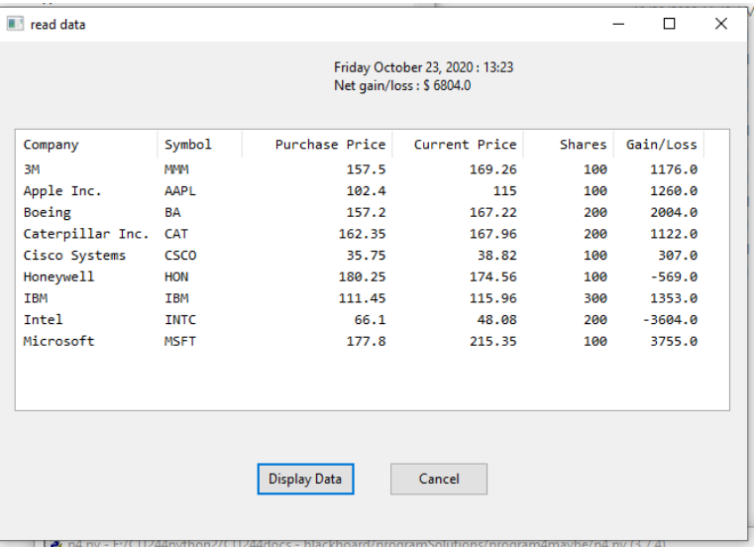
Task: Click the INTC symbol cell
Action: coord(180,320)
